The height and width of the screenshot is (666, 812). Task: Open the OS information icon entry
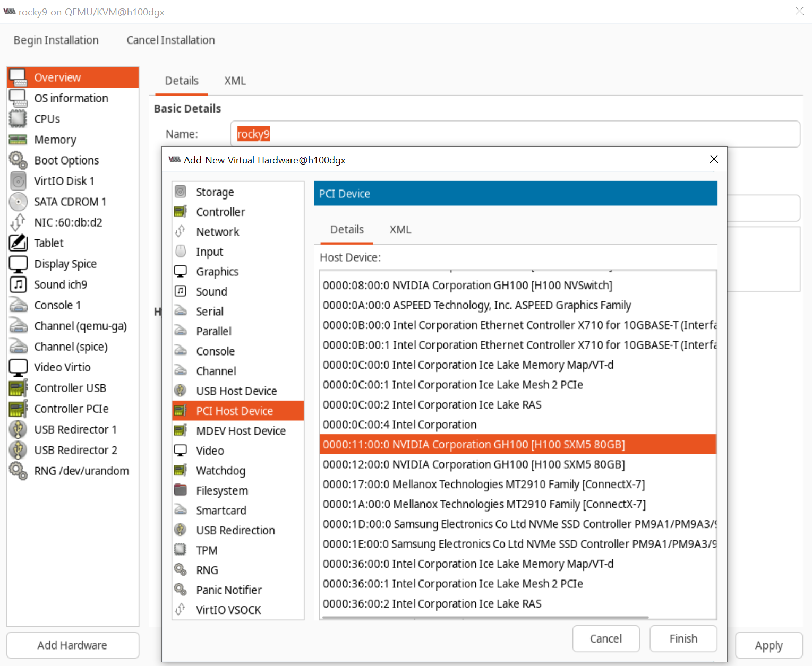coord(18,98)
